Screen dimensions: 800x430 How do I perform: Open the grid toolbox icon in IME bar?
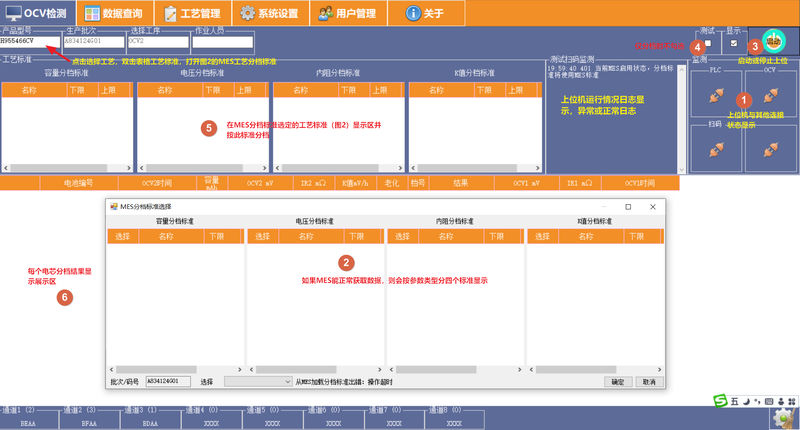tap(792, 402)
